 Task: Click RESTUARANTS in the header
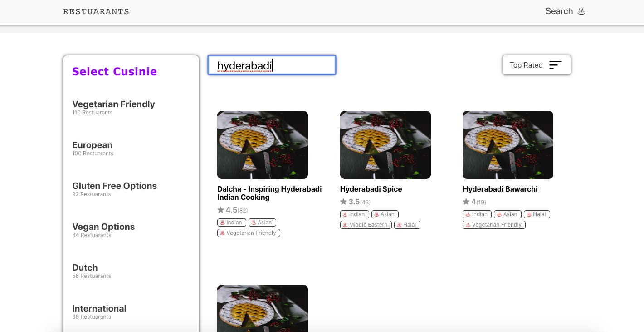pyautogui.click(x=96, y=11)
